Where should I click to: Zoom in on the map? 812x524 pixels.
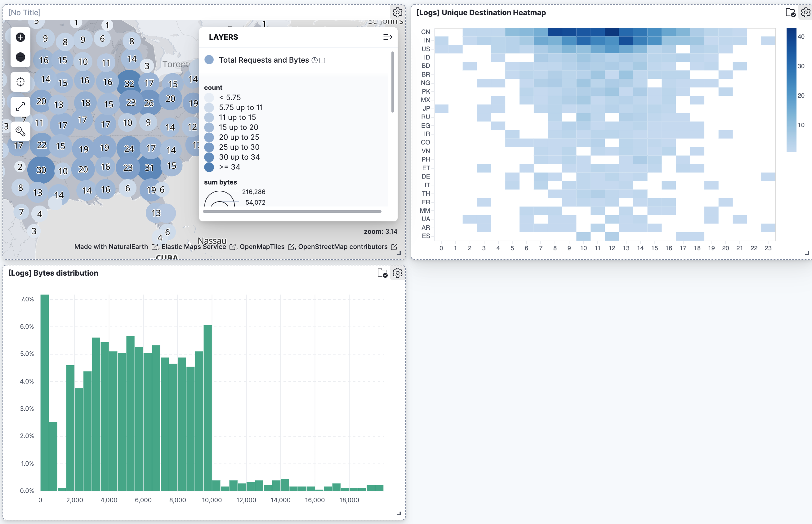point(20,38)
